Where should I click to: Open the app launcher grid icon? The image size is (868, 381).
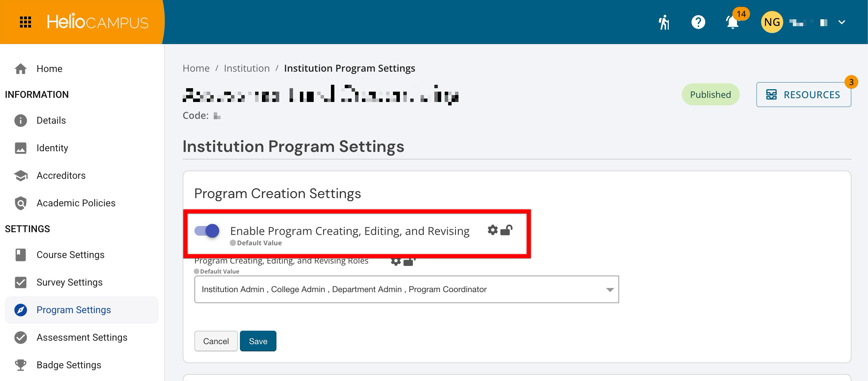[x=26, y=22]
